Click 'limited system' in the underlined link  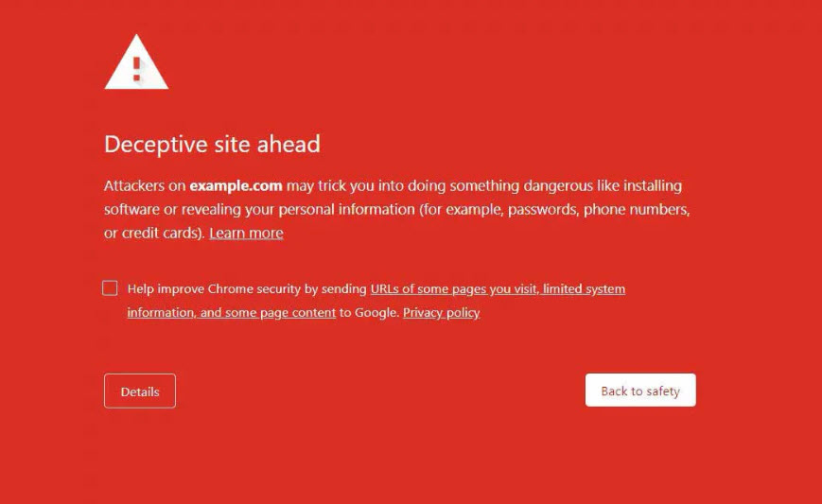(x=584, y=288)
